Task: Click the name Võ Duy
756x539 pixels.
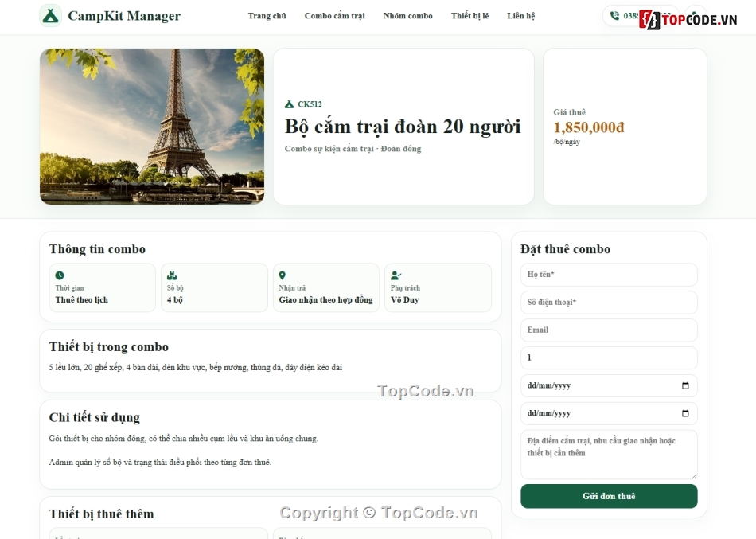Action: pos(404,299)
